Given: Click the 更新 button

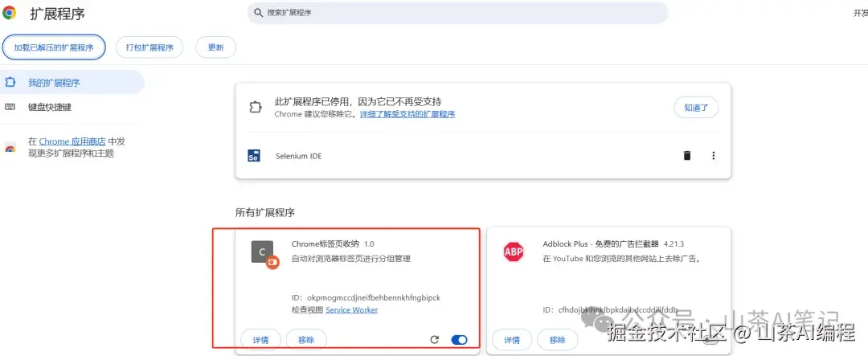Looking at the screenshot, I should click(216, 47).
